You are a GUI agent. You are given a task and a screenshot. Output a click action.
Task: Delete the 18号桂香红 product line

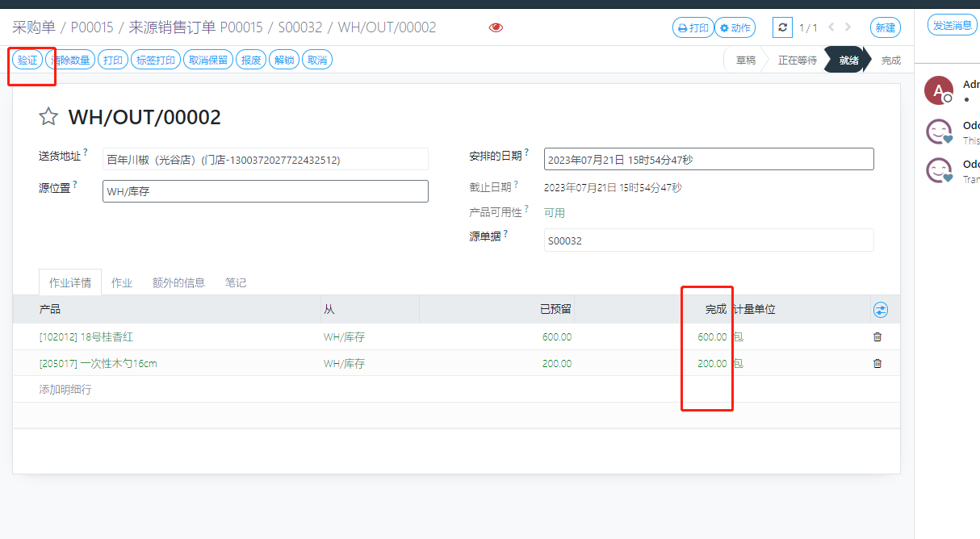pyautogui.click(x=877, y=337)
